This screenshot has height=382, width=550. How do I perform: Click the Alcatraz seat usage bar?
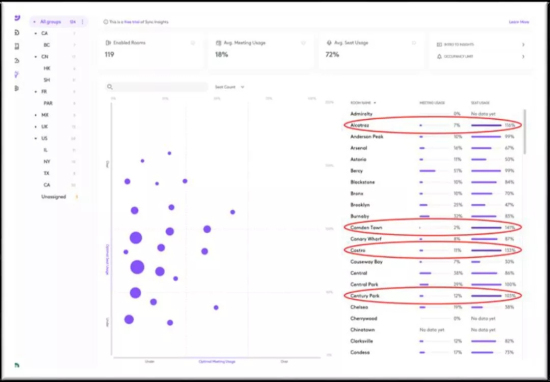(x=486, y=125)
